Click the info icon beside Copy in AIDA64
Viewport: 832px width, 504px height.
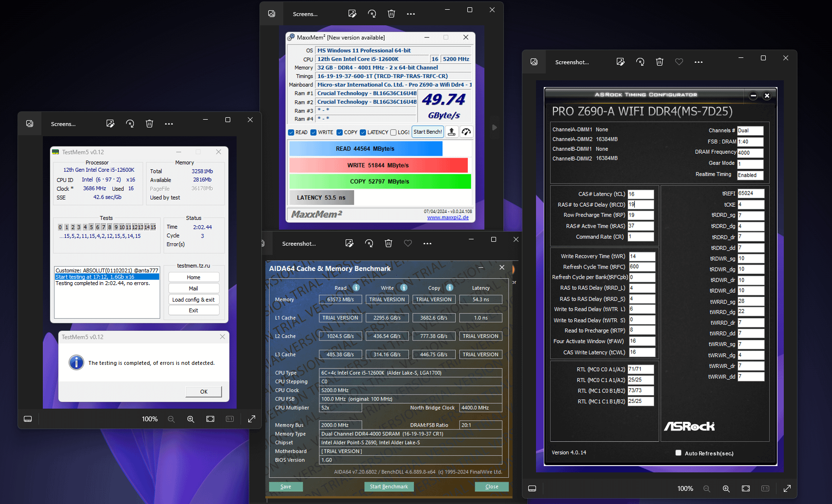(449, 288)
